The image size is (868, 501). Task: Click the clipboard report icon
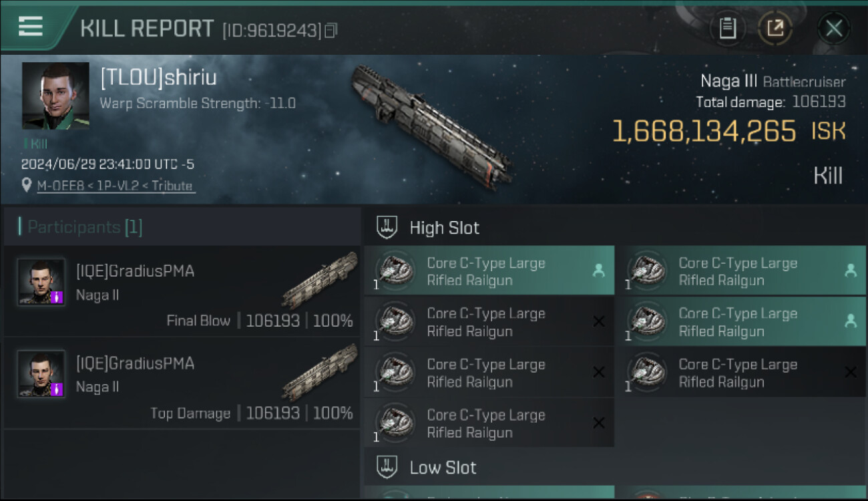tap(727, 28)
